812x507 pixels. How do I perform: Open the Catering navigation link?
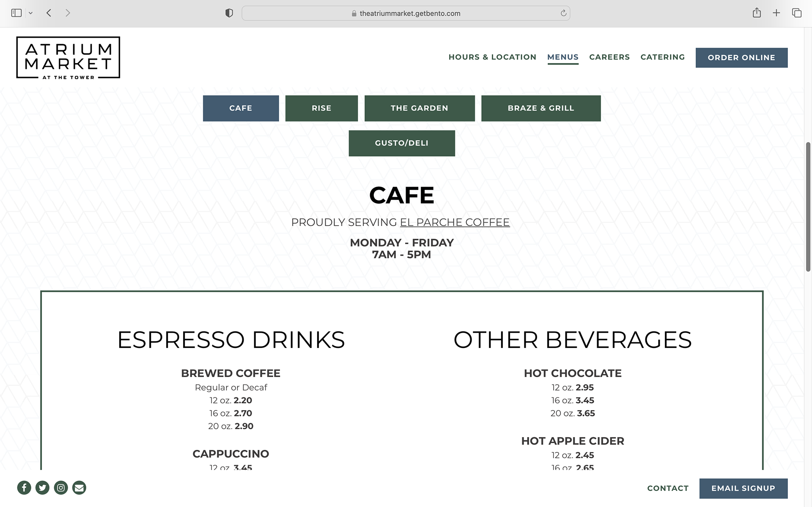click(x=663, y=57)
